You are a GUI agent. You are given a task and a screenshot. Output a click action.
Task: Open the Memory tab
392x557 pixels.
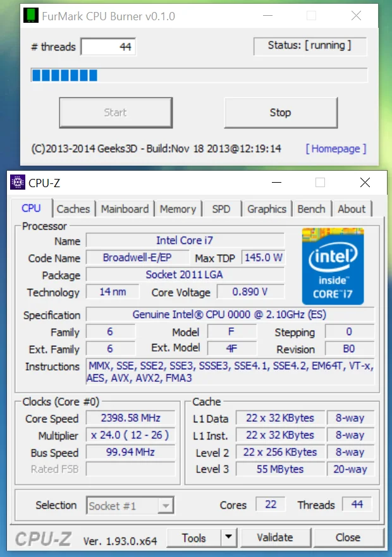(178, 209)
